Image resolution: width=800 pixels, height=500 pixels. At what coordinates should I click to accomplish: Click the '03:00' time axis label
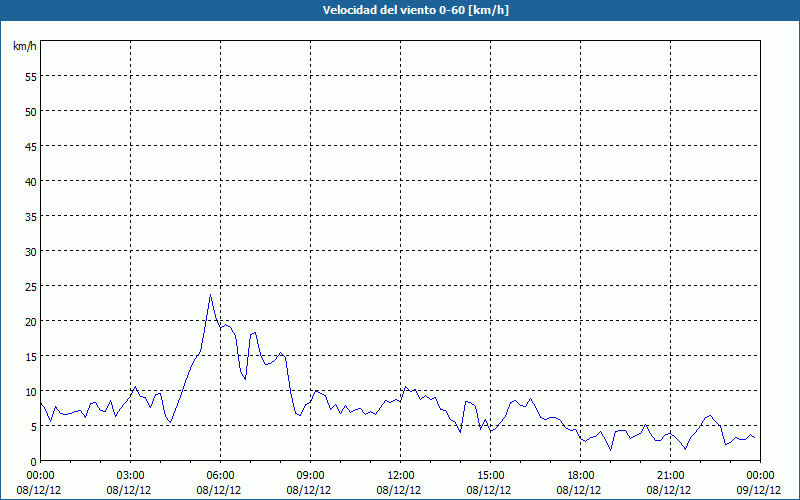(131, 476)
